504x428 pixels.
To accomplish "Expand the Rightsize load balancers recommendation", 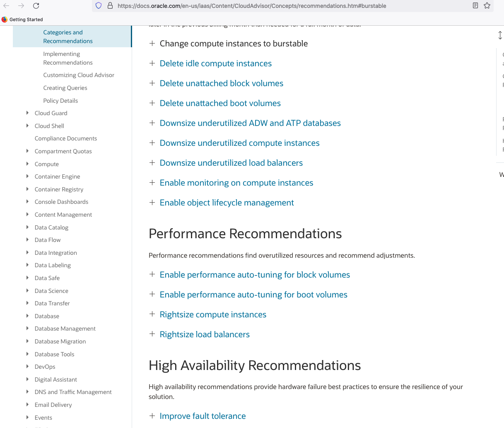I will pos(152,334).
